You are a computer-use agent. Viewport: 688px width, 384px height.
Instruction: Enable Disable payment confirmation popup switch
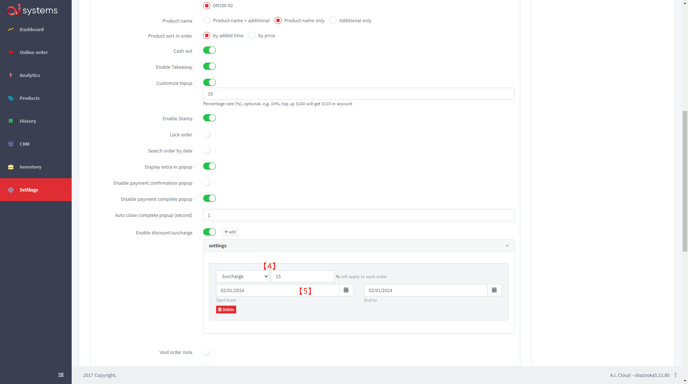209,183
